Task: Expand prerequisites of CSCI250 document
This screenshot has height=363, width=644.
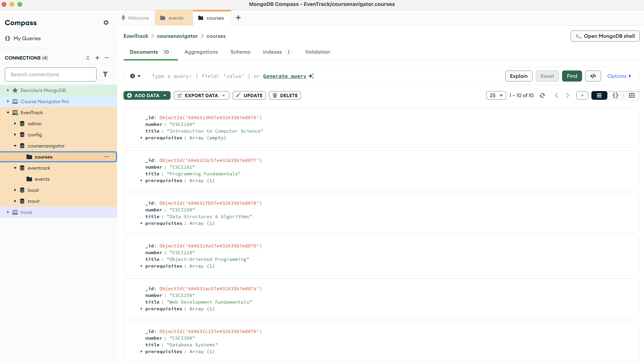Action: 141,309
